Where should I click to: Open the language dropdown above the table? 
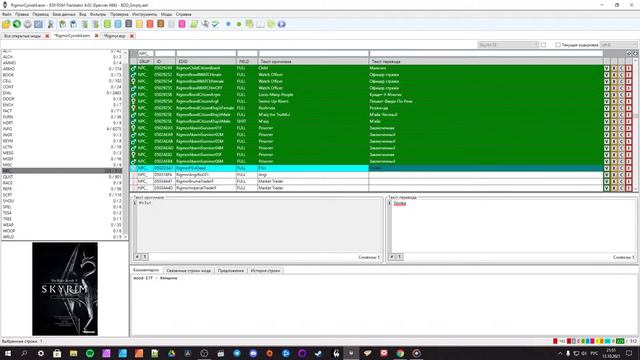click(508, 44)
